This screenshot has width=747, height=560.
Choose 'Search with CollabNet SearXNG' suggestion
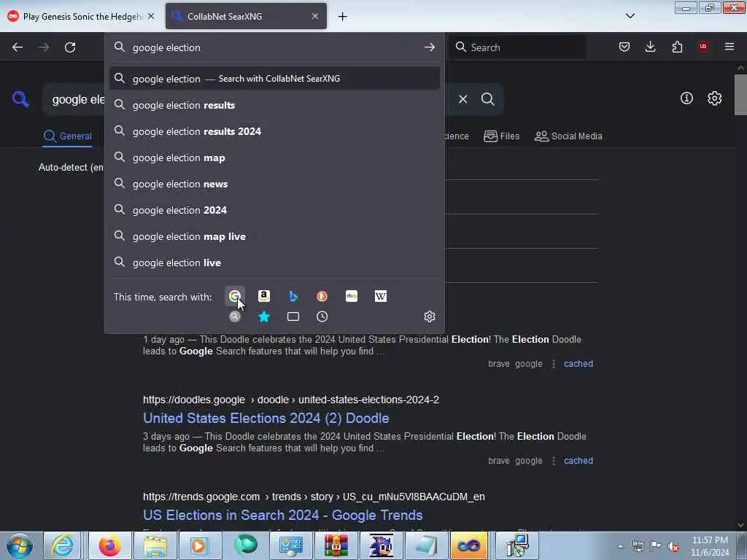(x=275, y=79)
